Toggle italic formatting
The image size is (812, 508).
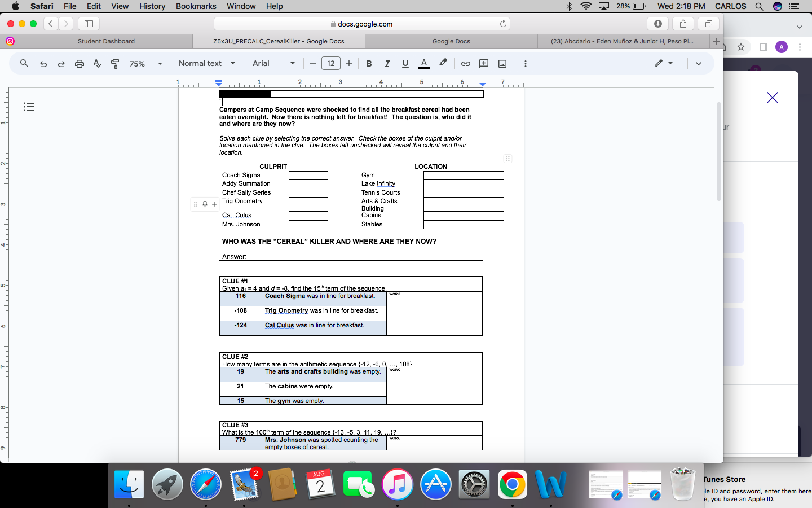[x=387, y=64]
